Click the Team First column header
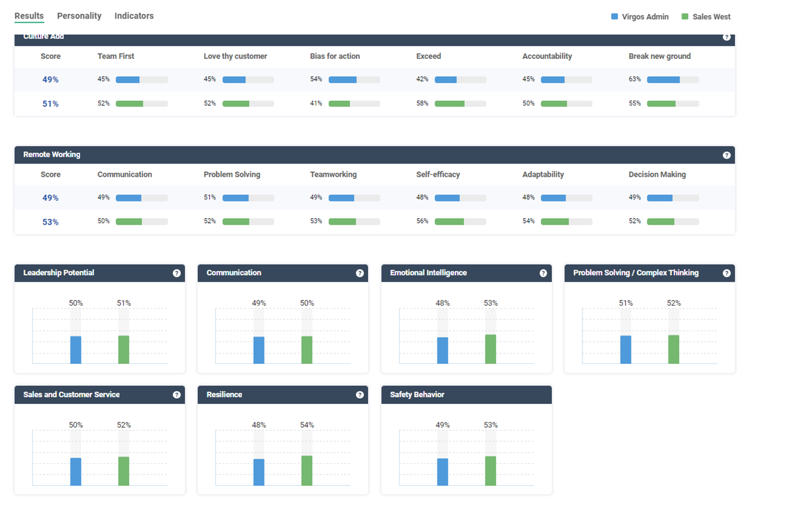This screenshot has height=510, width=812. tap(115, 56)
